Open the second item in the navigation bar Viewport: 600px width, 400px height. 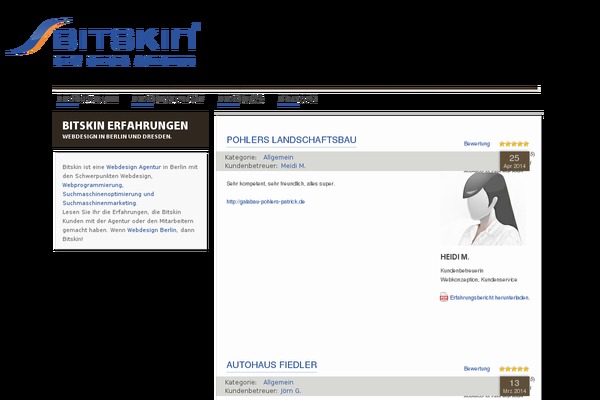click(168, 100)
